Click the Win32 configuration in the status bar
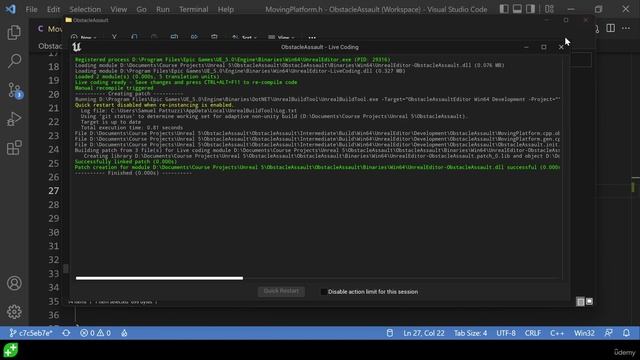The image size is (640, 360). click(x=584, y=333)
